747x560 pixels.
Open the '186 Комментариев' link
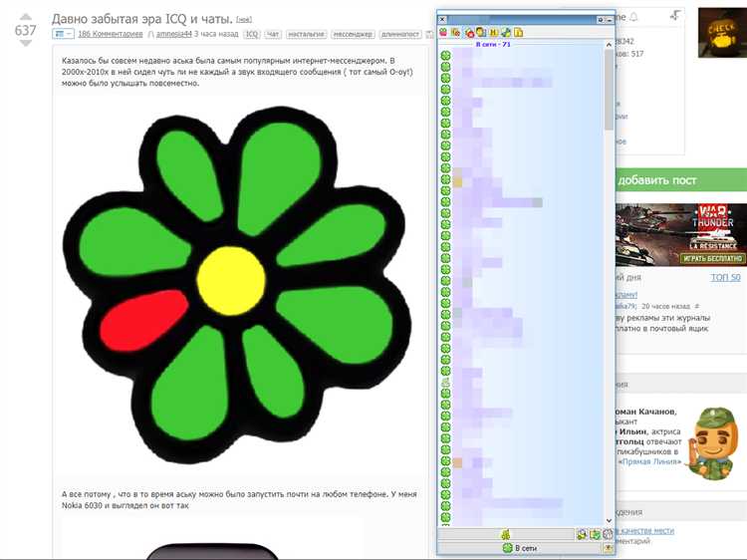click(110, 34)
